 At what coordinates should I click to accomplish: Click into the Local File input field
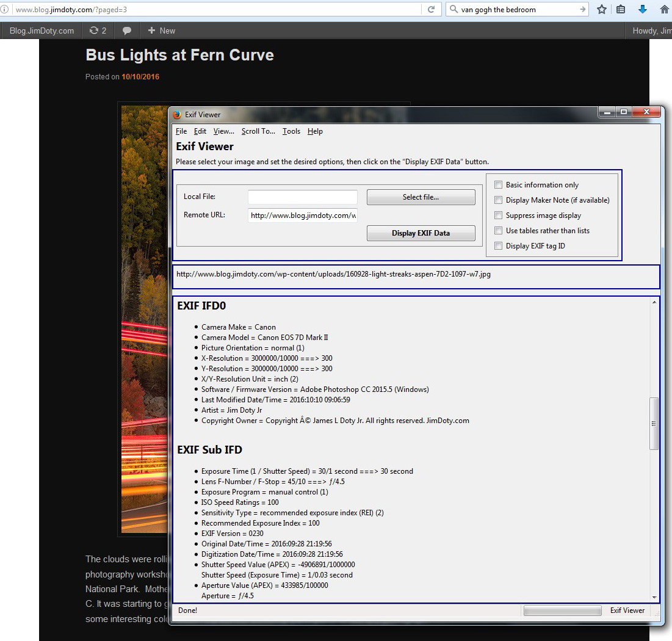pyautogui.click(x=303, y=197)
